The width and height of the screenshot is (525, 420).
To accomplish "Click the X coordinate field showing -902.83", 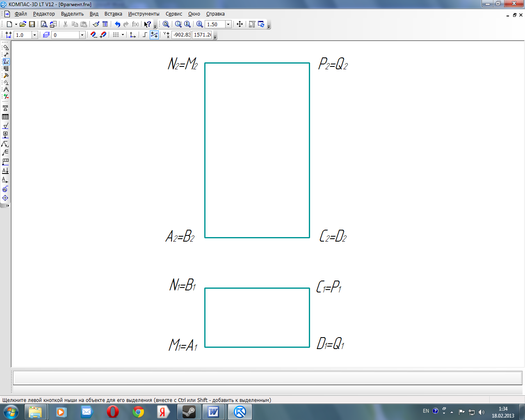I will (181, 35).
